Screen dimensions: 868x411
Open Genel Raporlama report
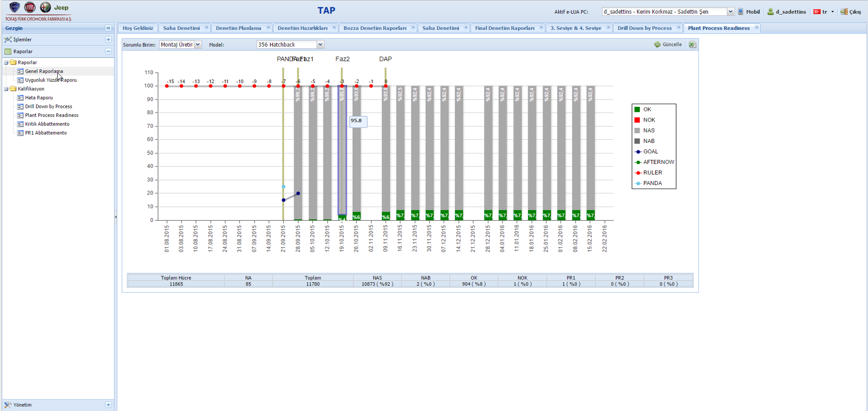click(x=44, y=71)
